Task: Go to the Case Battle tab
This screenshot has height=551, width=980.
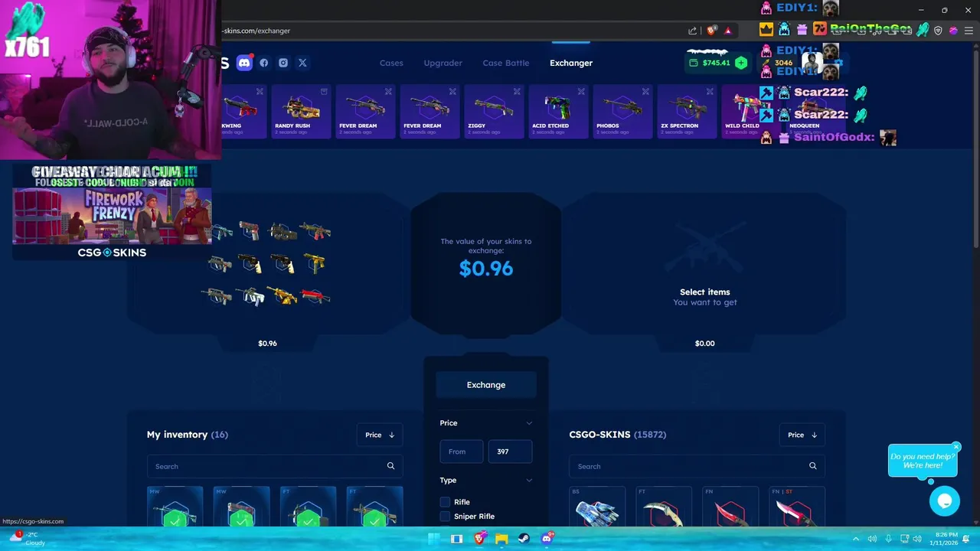Action: [506, 63]
